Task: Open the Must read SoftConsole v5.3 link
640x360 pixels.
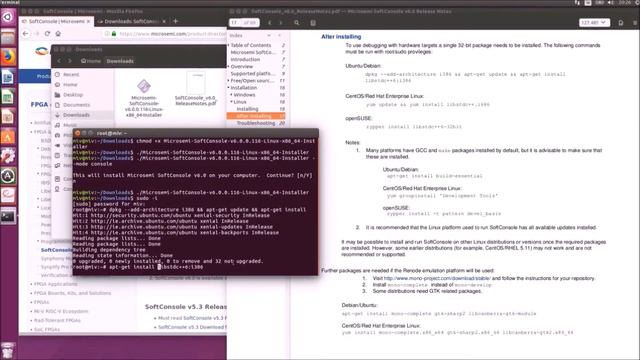Action: (x=192, y=318)
